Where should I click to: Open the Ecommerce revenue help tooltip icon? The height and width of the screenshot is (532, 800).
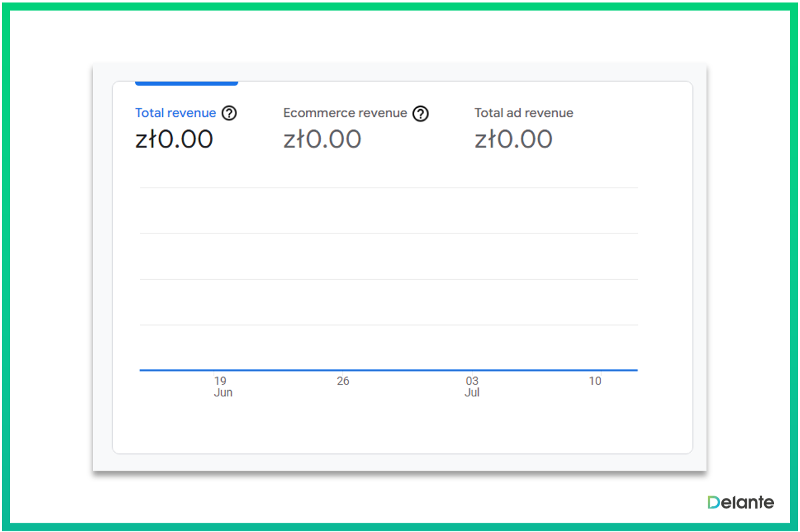tap(420, 113)
